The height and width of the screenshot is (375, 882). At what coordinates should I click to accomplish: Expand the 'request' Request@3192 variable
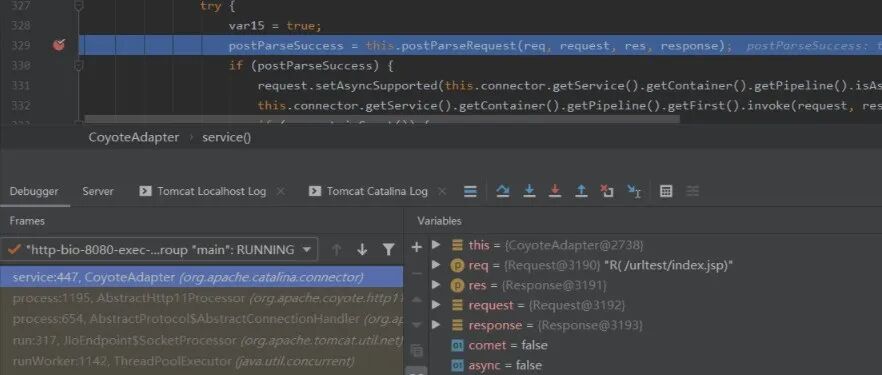(x=436, y=305)
